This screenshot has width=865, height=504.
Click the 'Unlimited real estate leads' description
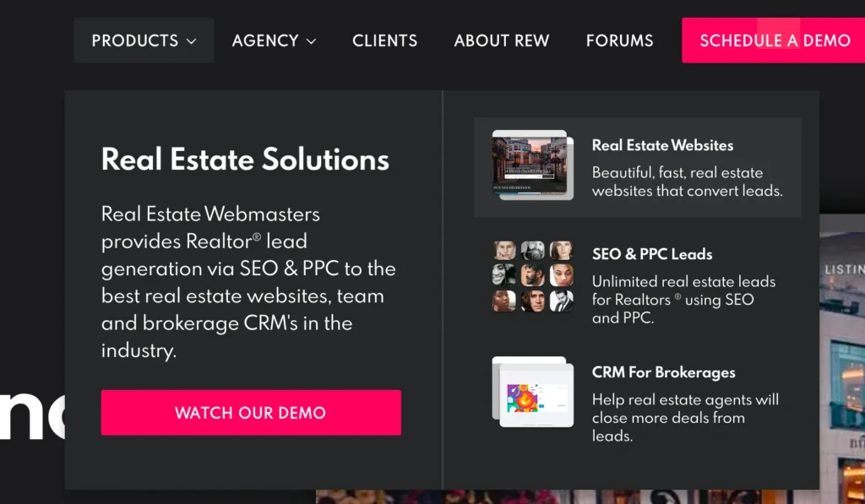(x=683, y=300)
